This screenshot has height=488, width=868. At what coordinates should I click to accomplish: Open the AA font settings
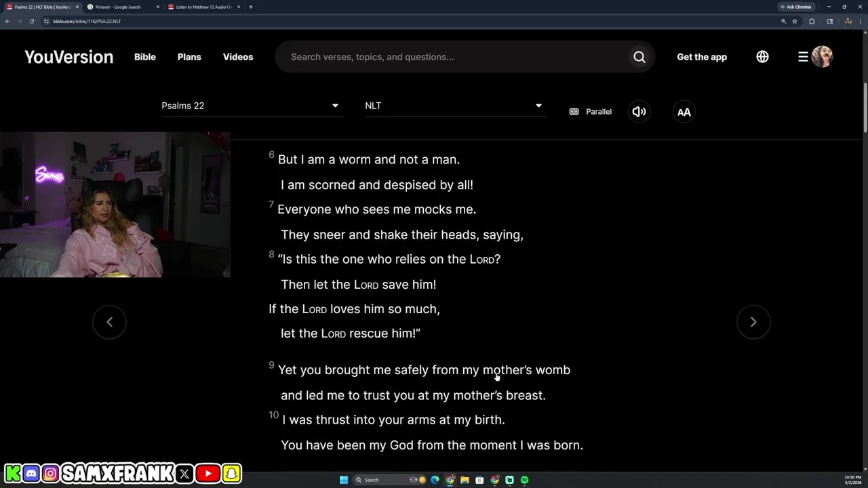click(684, 112)
